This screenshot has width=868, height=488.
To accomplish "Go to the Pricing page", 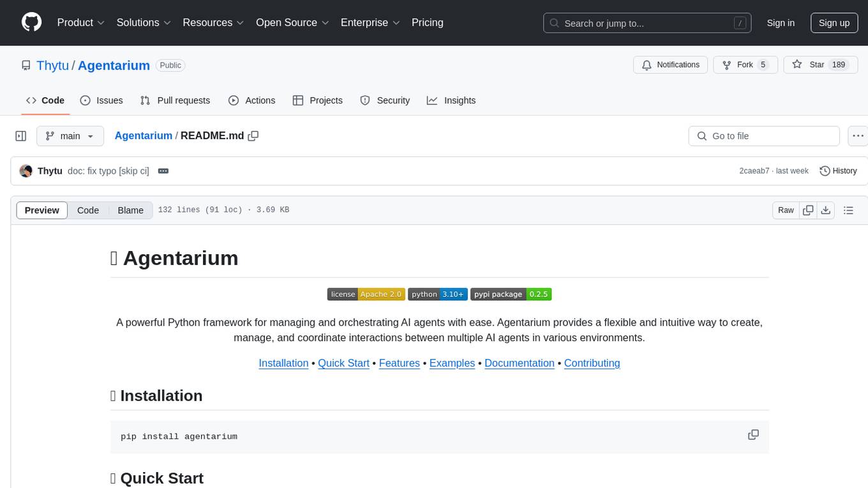I will tap(428, 22).
